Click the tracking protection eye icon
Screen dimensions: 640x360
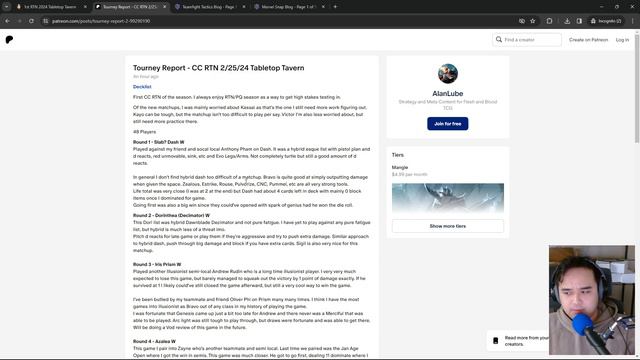click(x=522, y=21)
